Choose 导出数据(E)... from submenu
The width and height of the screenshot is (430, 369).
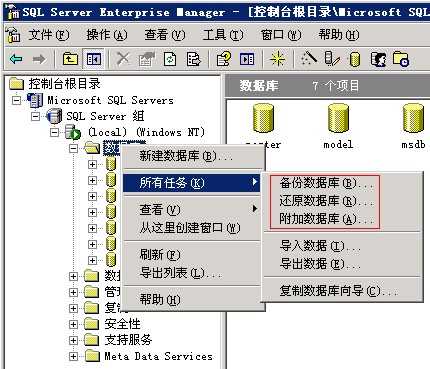click(342, 264)
